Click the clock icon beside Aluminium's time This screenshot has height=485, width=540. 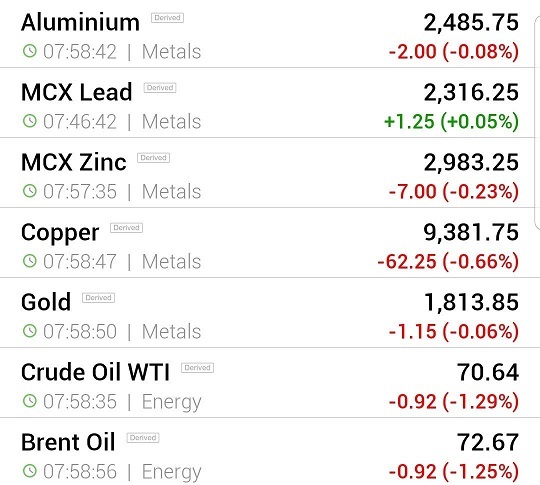pyautogui.click(x=30, y=51)
